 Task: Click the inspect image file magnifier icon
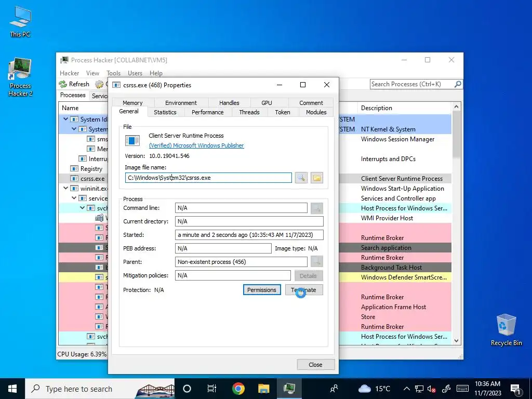(301, 178)
